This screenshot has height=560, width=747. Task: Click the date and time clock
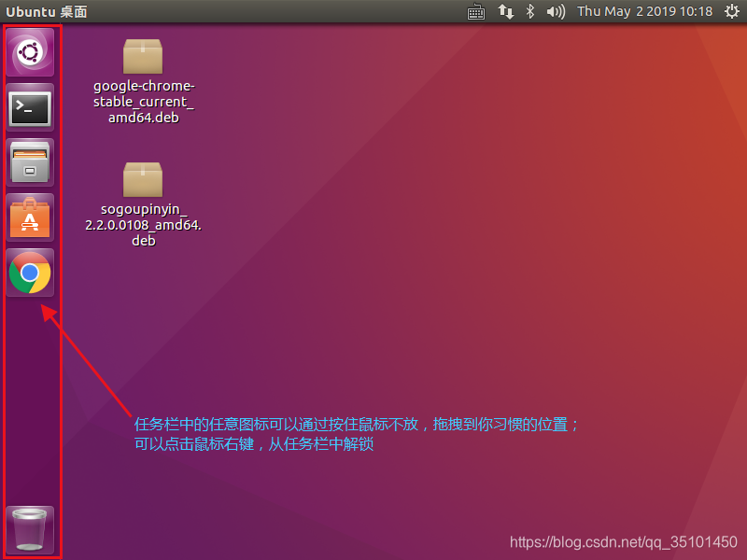644,11
